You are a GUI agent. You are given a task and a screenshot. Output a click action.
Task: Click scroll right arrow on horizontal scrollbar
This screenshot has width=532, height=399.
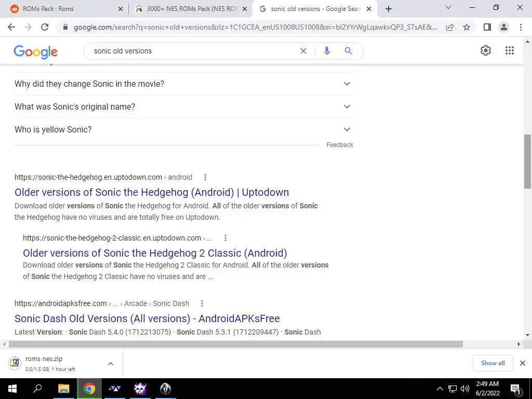tap(518, 344)
